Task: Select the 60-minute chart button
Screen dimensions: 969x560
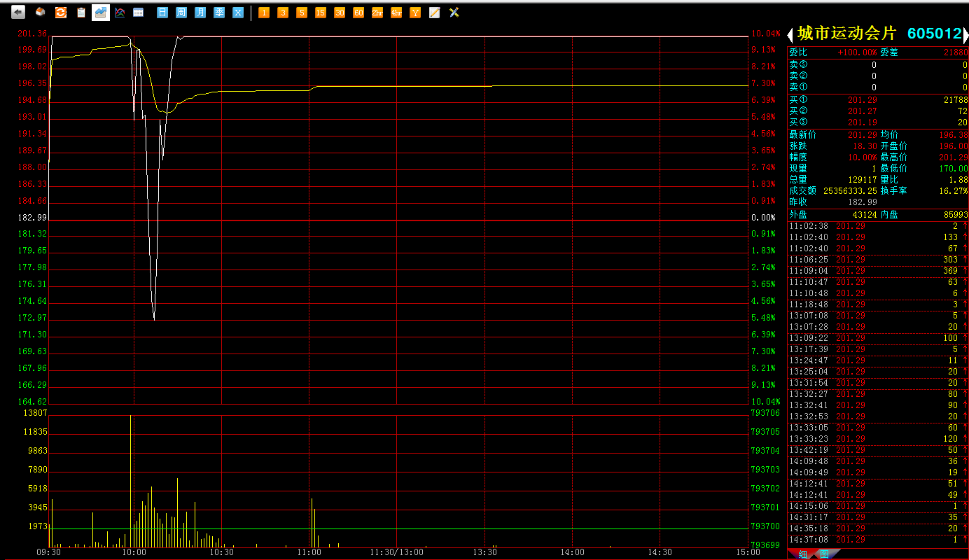Action: [x=358, y=13]
